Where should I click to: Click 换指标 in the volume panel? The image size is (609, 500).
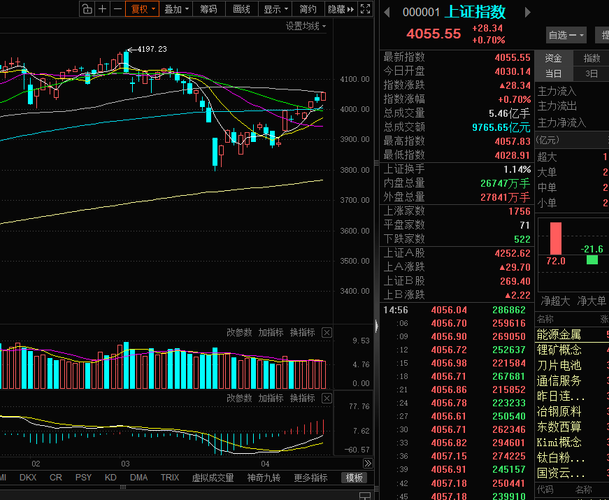[x=303, y=333]
